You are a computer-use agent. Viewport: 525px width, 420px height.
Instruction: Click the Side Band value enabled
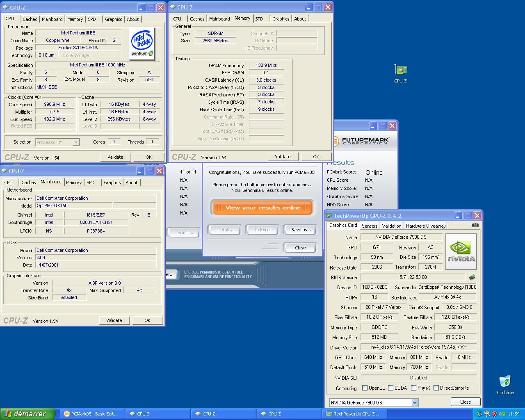69,297
